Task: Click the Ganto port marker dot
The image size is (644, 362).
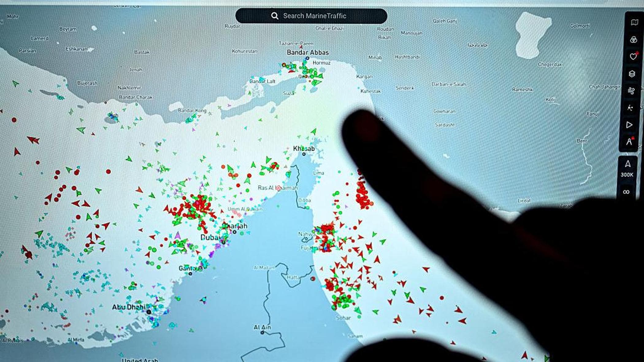Action: click(190, 273)
